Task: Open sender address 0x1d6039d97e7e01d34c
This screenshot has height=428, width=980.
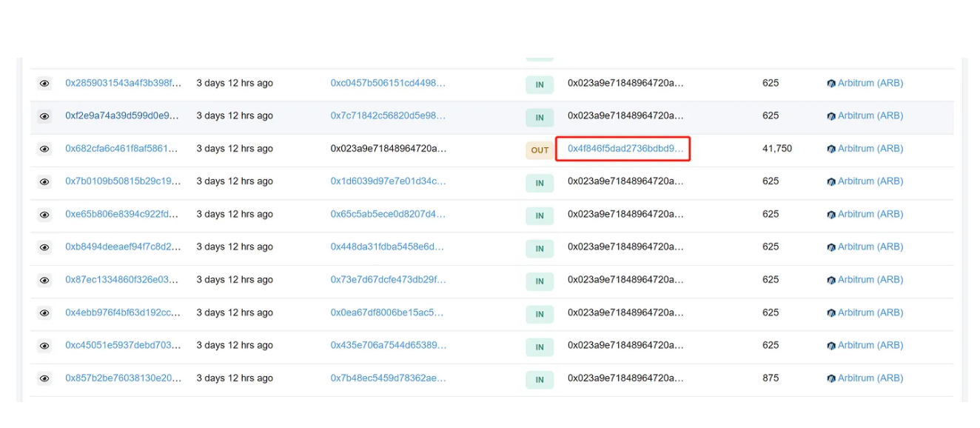Action: pyautogui.click(x=388, y=181)
